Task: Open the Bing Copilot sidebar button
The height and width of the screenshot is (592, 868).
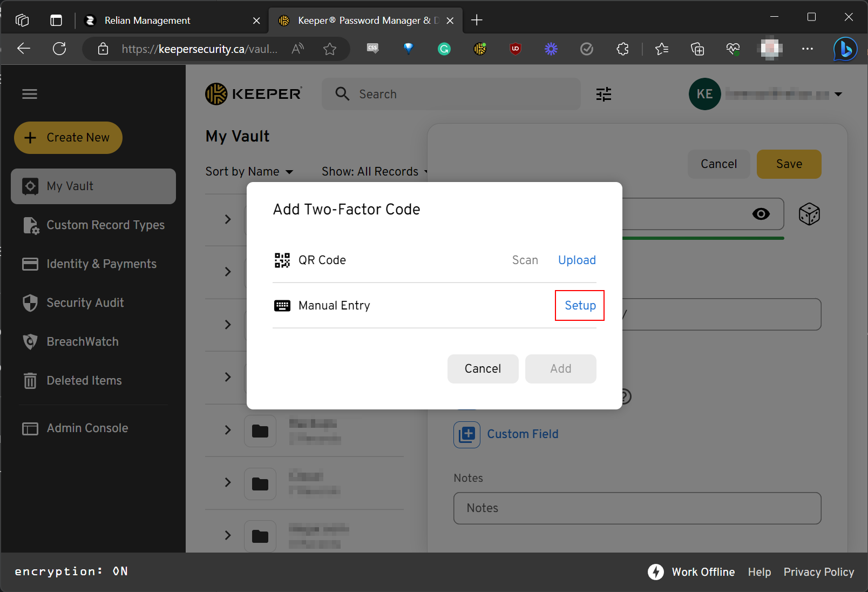Action: pos(845,49)
